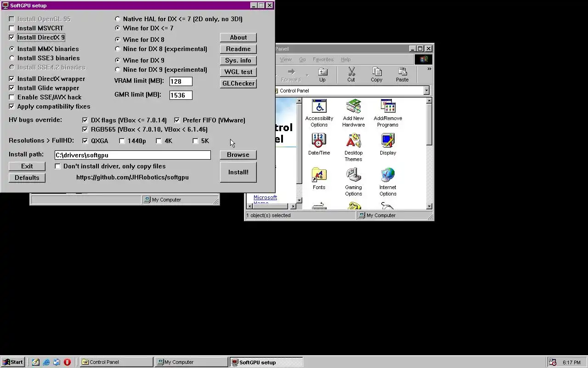Select the Gaming Options joystick icon
The height and width of the screenshot is (368, 588).
coord(353,182)
